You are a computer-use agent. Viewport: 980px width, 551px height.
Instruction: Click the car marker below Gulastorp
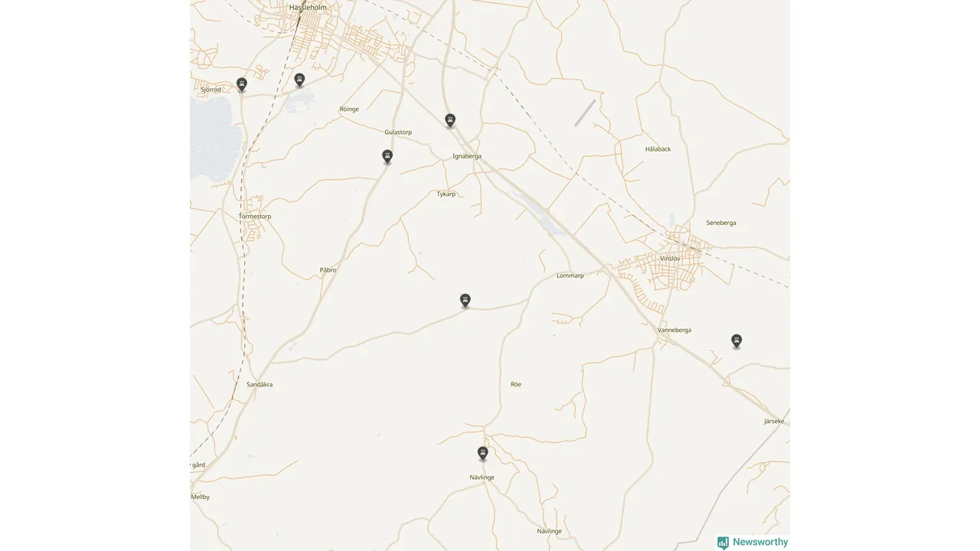pyautogui.click(x=387, y=156)
